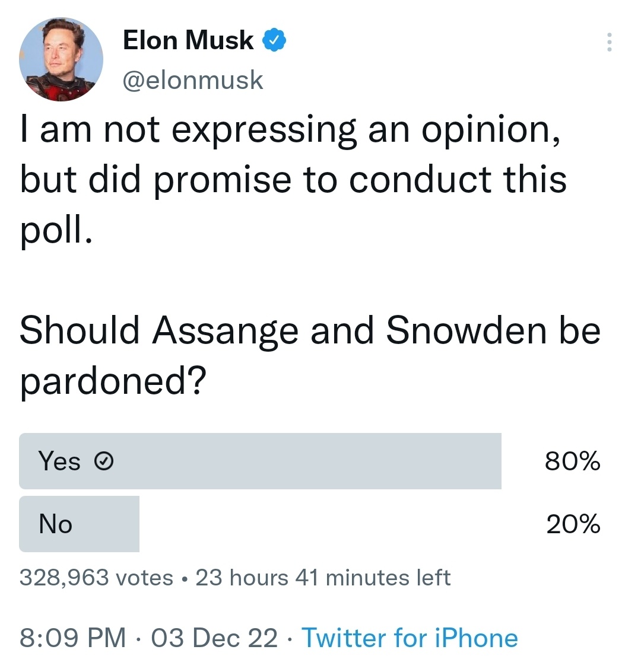Click the 'Yes' label text
The height and width of the screenshot is (672, 641).
(x=59, y=461)
